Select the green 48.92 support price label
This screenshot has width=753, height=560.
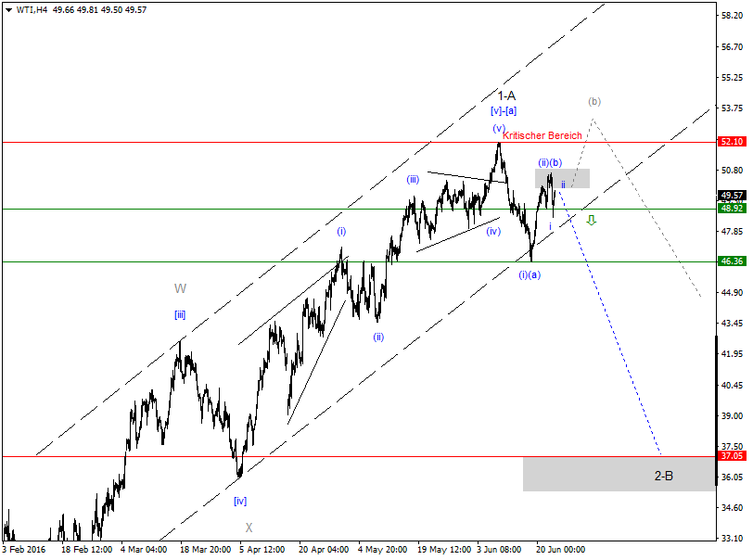(732, 208)
